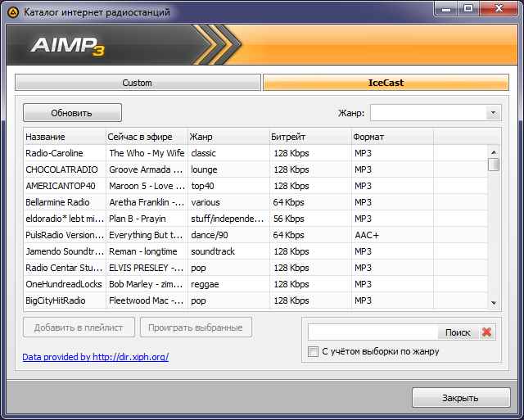The height and width of the screenshot is (420, 524).
Task: Select the BigCityHitRadio station
Action: pos(255,300)
